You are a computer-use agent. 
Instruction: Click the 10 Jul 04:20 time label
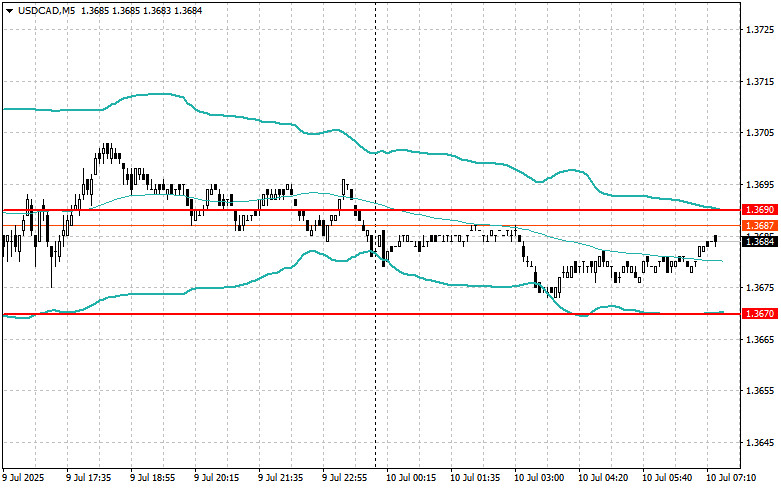603,478
